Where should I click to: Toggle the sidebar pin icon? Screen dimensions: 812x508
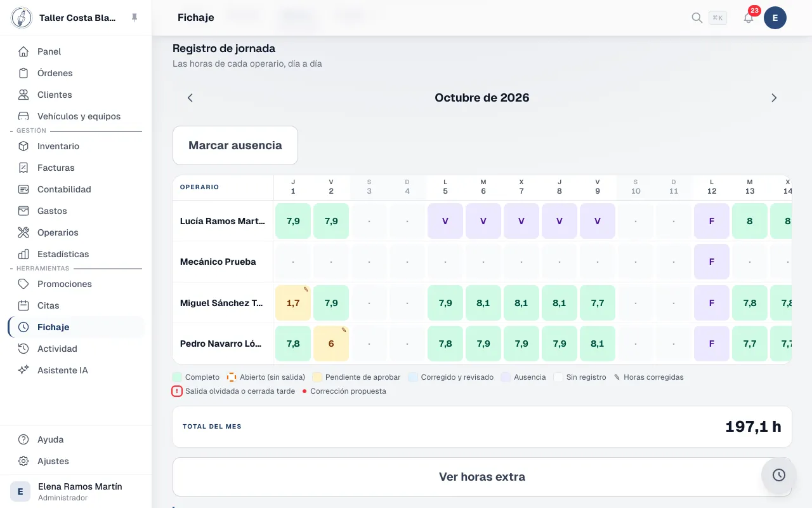(x=134, y=18)
